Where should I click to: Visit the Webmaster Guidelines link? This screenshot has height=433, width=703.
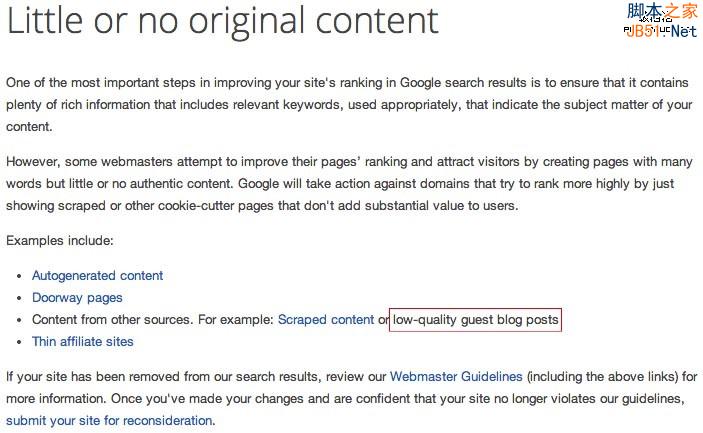pos(456,377)
